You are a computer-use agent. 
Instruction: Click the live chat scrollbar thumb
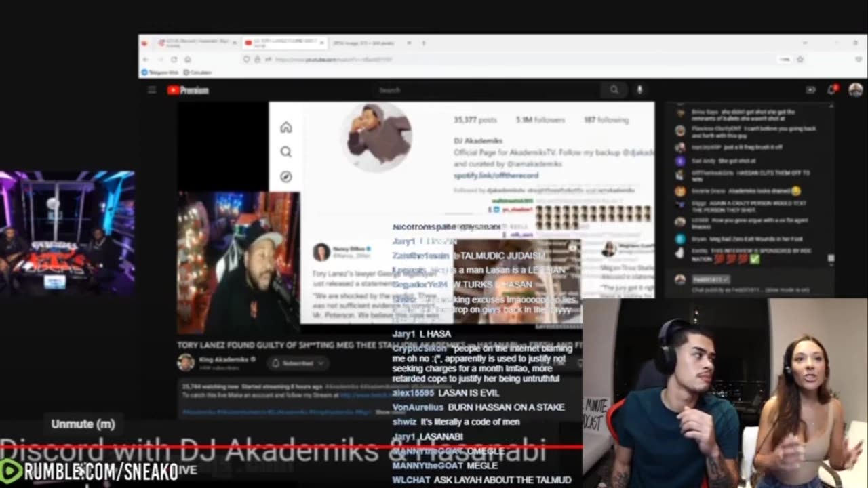pos(831,259)
